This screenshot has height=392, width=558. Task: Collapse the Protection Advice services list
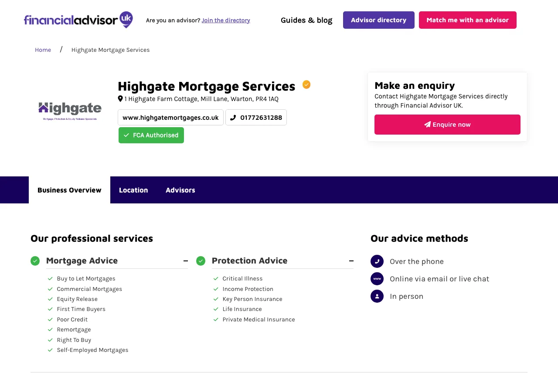click(351, 260)
